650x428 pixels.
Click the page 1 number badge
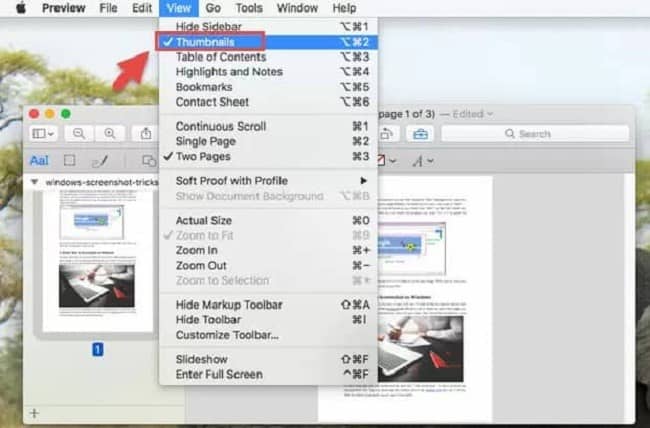(98, 349)
